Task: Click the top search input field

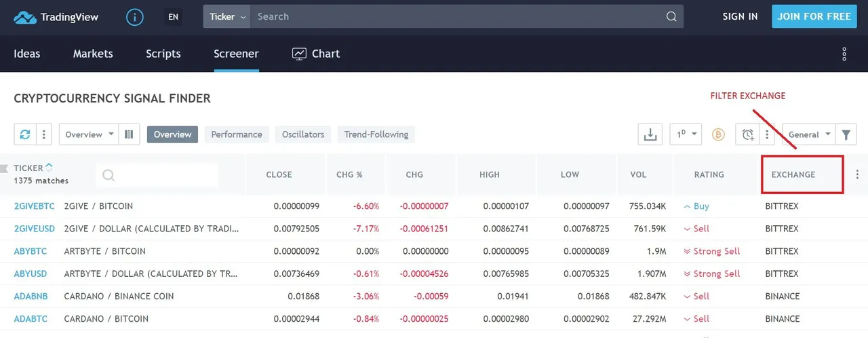Action: [458, 17]
